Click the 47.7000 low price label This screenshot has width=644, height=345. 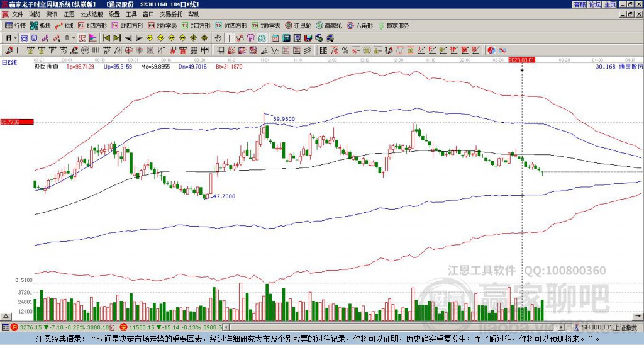pyautogui.click(x=225, y=196)
